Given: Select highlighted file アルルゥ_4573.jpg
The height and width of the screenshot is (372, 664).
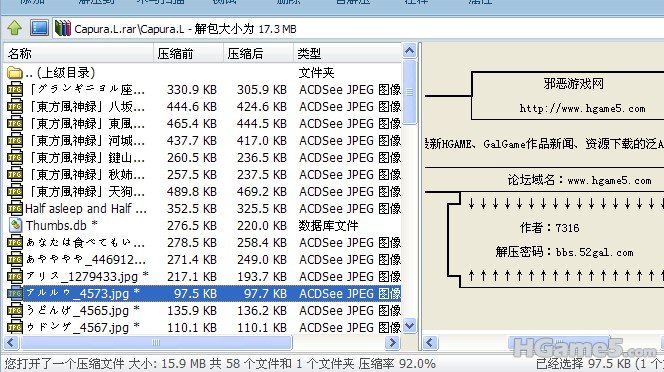Looking at the screenshot, I should 83,293.
